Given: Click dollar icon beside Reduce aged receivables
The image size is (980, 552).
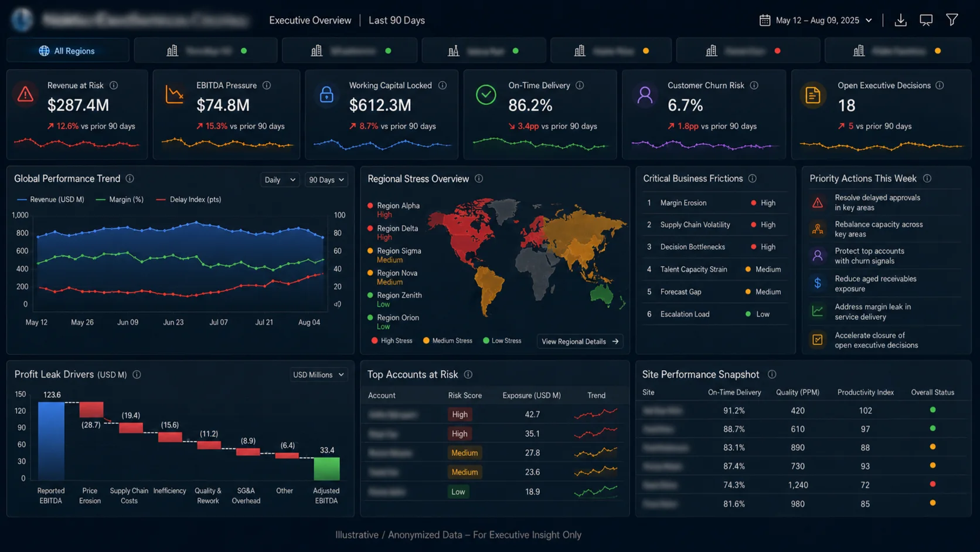Looking at the screenshot, I should pyautogui.click(x=818, y=283).
